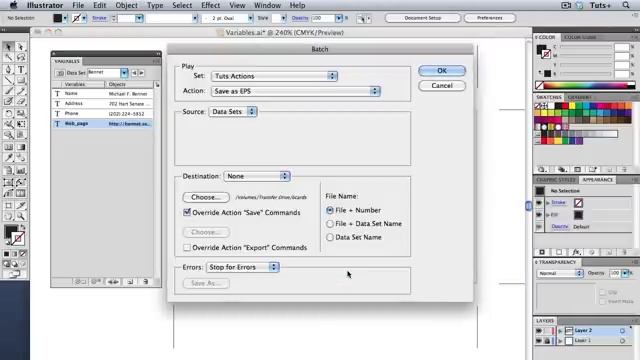
Task: Click Cancel in Batch dialog
Action: pos(442,86)
